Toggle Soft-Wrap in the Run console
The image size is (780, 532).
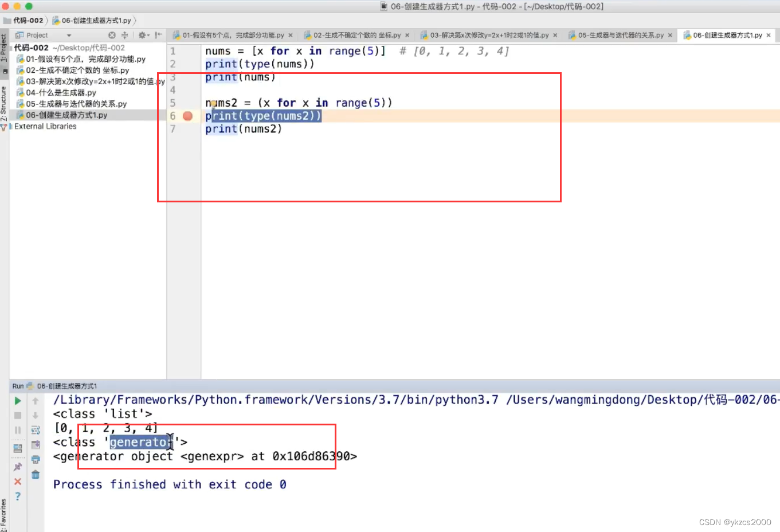click(36, 430)
